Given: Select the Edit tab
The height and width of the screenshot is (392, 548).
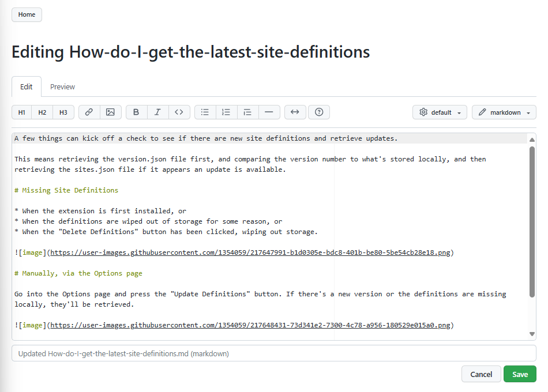Looking at the screenshot, I should coord(27,87).
